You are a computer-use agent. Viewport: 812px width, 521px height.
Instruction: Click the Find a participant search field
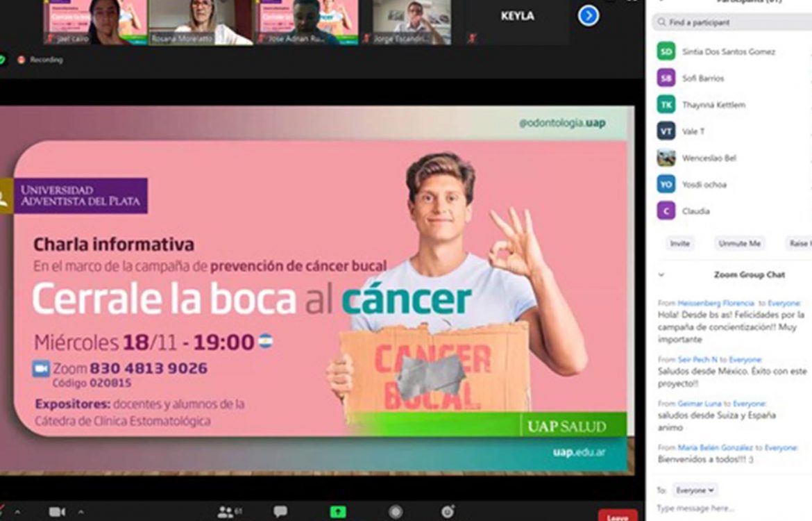pos(732,23)
